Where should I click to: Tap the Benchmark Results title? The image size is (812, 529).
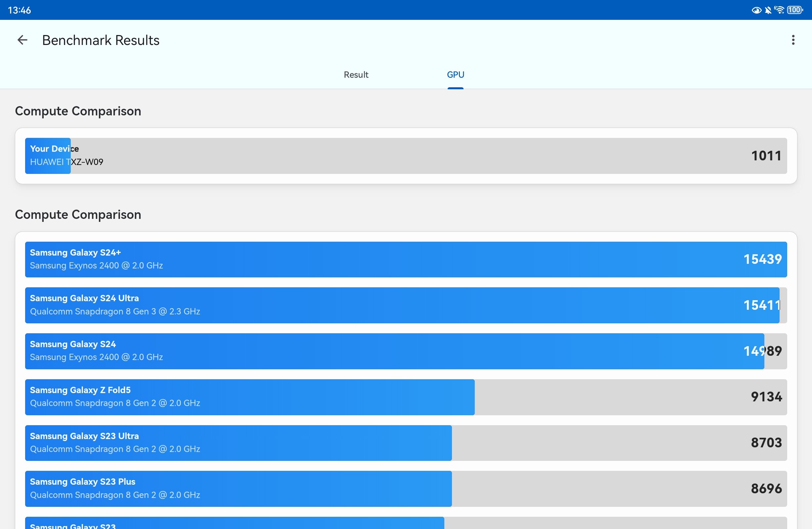[x=101, y=40]
